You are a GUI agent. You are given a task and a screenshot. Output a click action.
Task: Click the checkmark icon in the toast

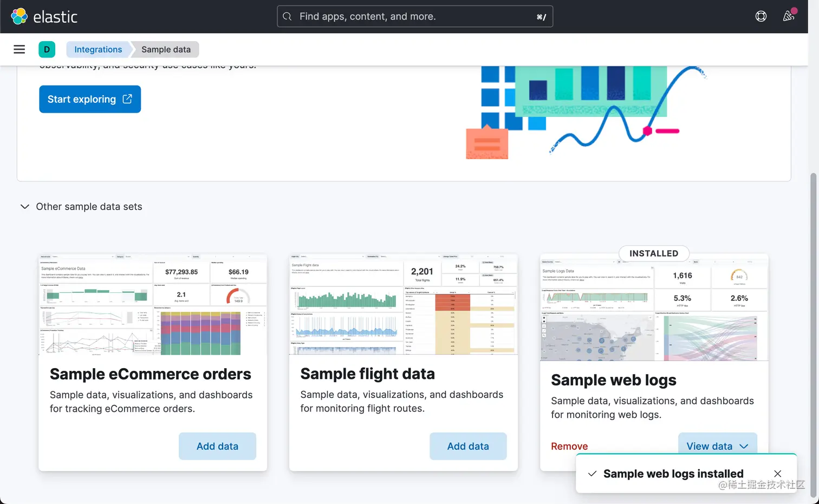pyautogui.click(x=592, y=474)
